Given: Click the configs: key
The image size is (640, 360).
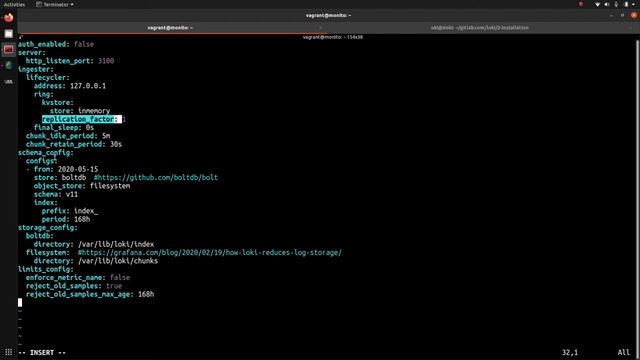Looking at the screenshot, I should click(x=42, y=161).
